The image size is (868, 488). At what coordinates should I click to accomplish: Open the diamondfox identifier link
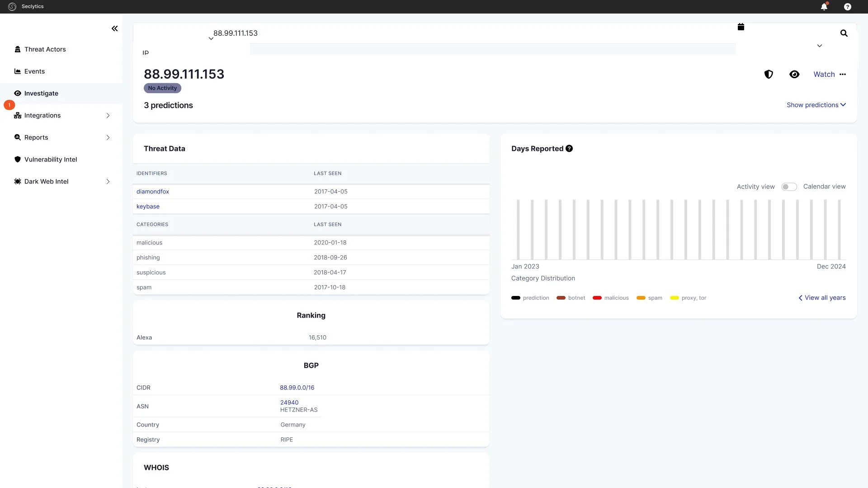tap(152, 192)
